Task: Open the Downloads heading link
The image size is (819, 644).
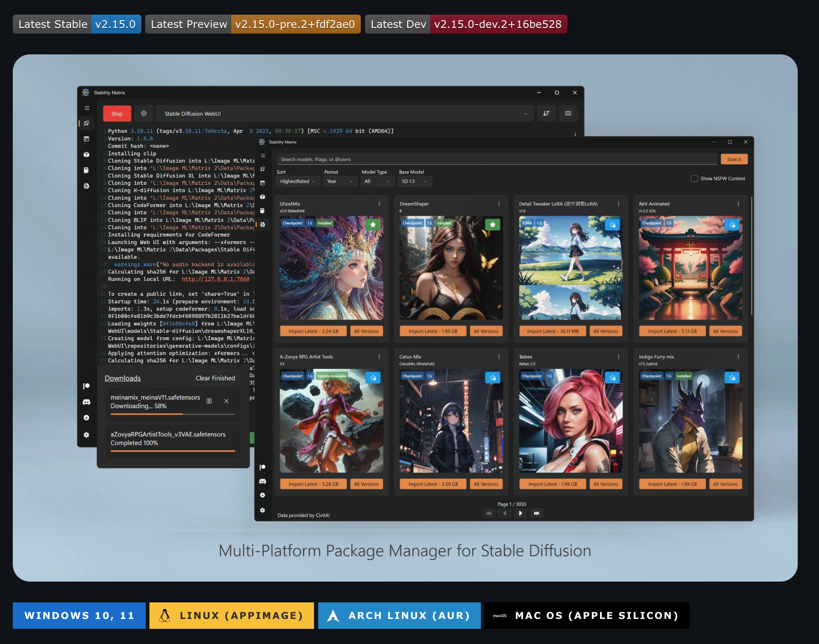Action: pos(122,378)
